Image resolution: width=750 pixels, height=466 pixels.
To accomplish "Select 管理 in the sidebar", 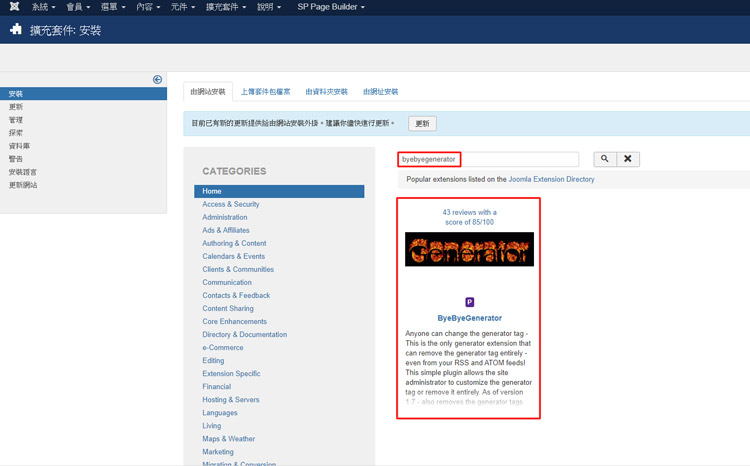I will tap(16, 120).
